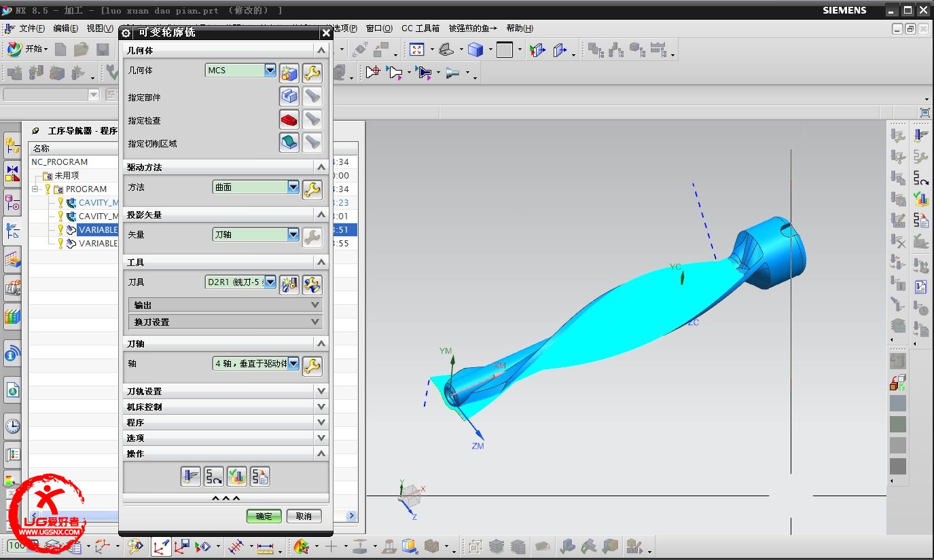Viewport: 934px width, 560px height.
Task: Click the generate tool path icon under 操作
Action: click(x=191, y=477)
